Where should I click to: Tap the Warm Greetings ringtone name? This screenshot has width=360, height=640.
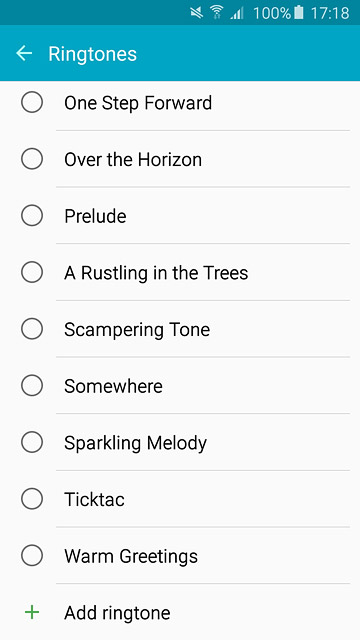[x=131, y=557]
